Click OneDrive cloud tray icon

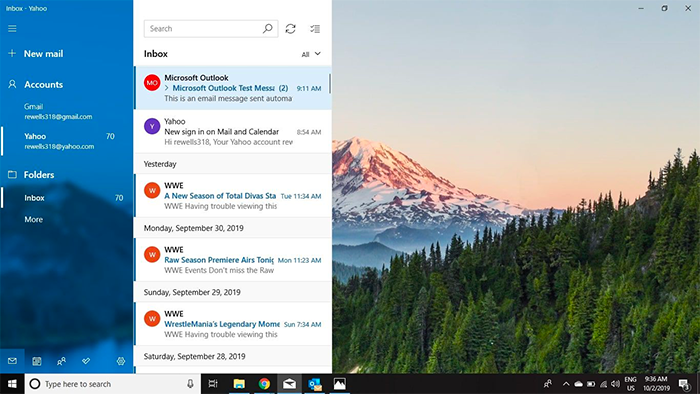[578, 384]
